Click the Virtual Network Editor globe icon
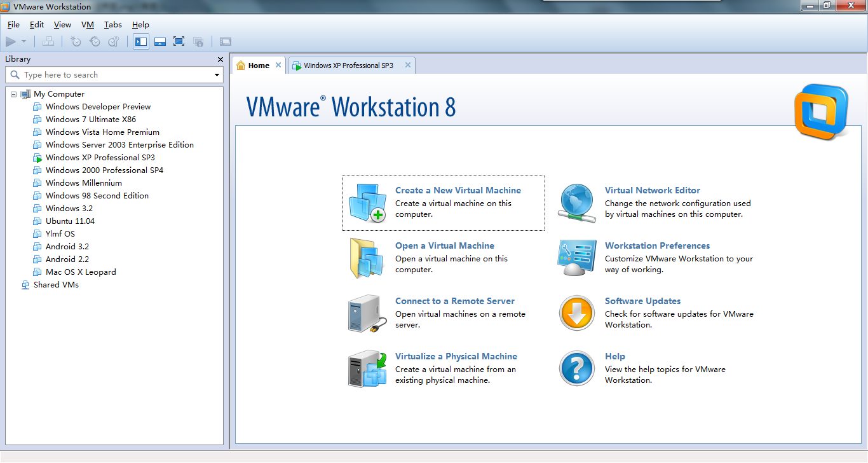Viewport: 868px width, 463px height. pos(577,203)
